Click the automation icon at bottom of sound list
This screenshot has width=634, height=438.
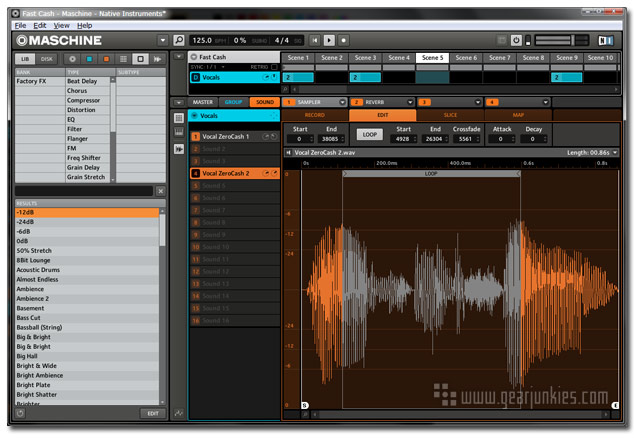[179, 413]
